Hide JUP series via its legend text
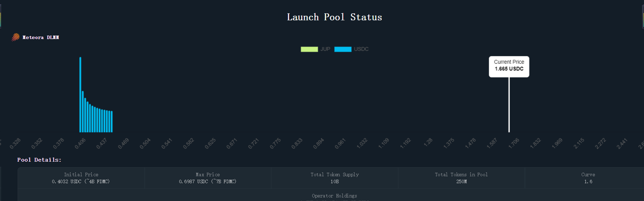 point(325,49)
